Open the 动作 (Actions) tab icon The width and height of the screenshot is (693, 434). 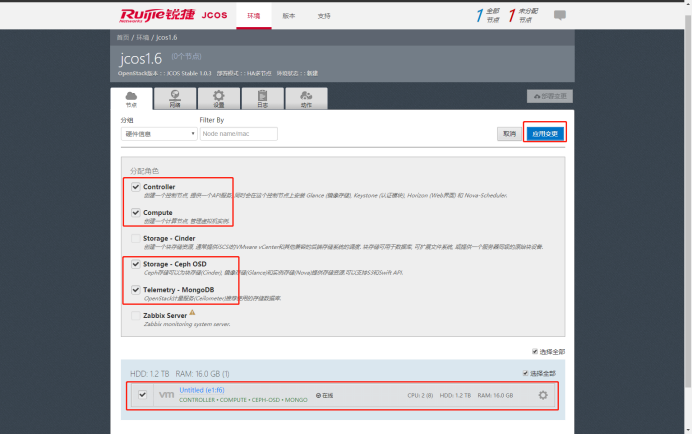[x=306, y=99]
